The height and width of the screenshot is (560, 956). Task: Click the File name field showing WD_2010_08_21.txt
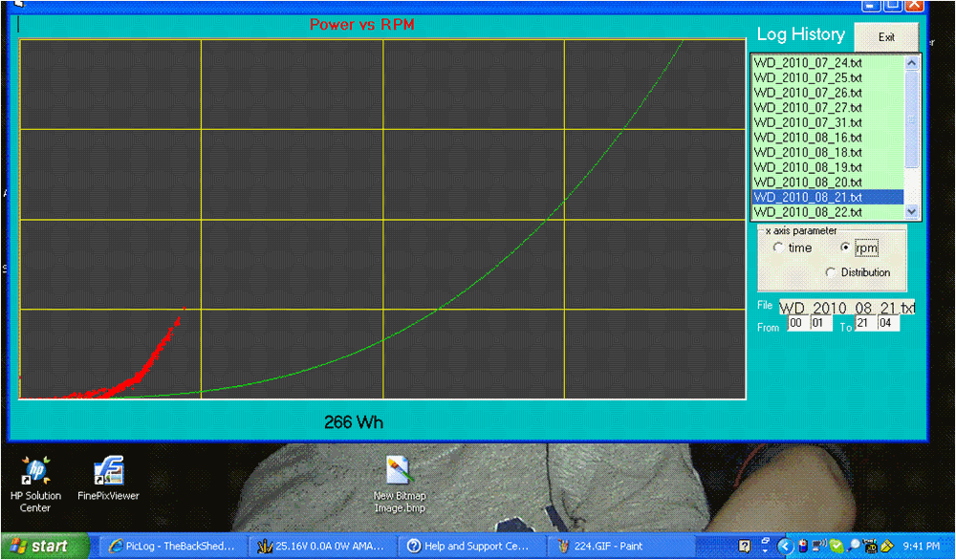(x=847, y=308)
